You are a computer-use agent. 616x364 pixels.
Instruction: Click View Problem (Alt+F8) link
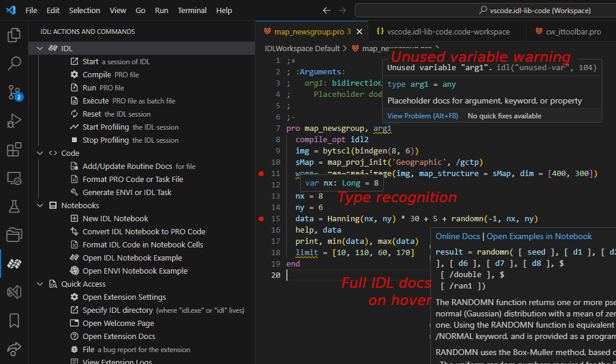[423, 116]
